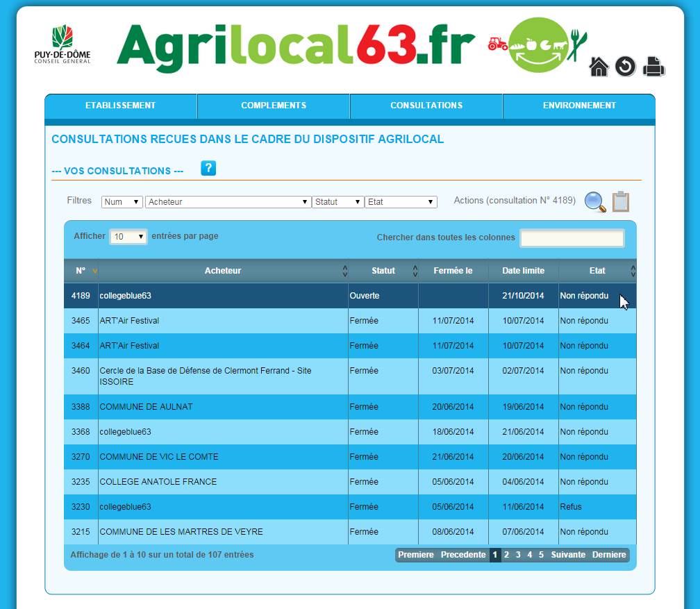Open the ENVIRONNEMENT menu tab

point(579,106)
